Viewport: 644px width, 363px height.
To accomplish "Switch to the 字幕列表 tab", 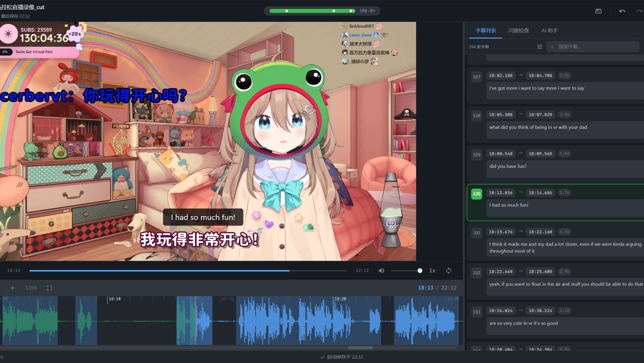I will point(486,30).
